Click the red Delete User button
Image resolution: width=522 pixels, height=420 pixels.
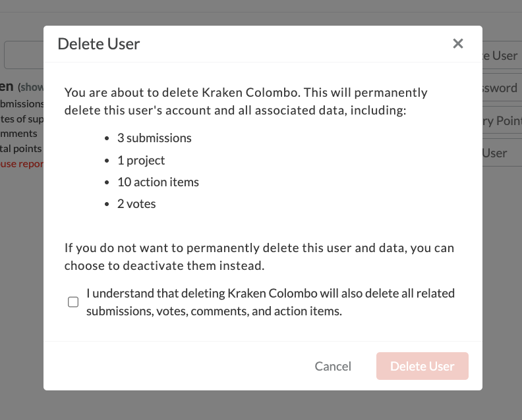coord(422,366)
